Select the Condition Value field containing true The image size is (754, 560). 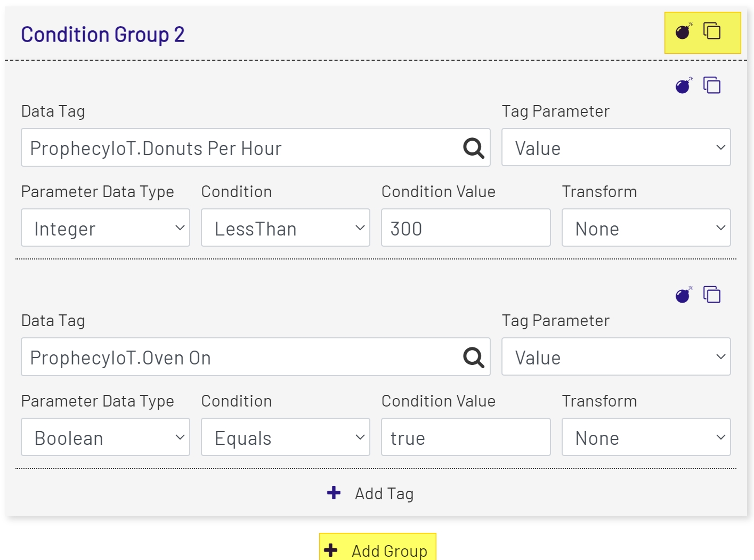(x=465, y=437)
